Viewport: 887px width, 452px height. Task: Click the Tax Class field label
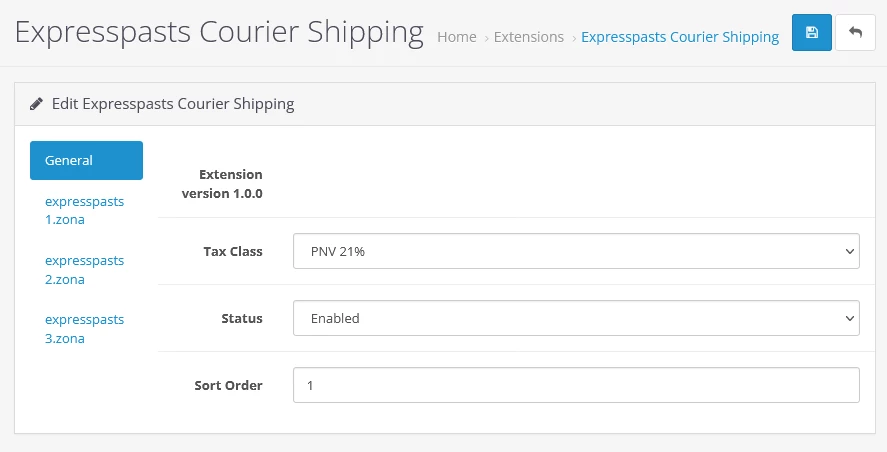232,252
